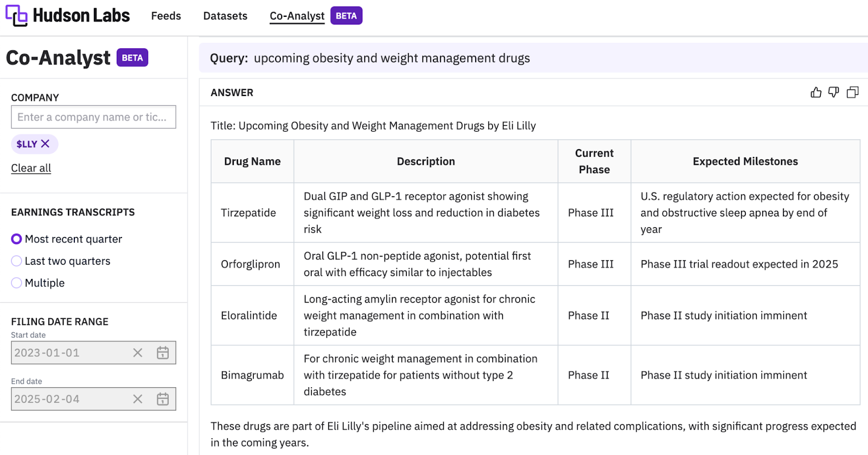Click the thumbs down feedback icon

(834, 93)
